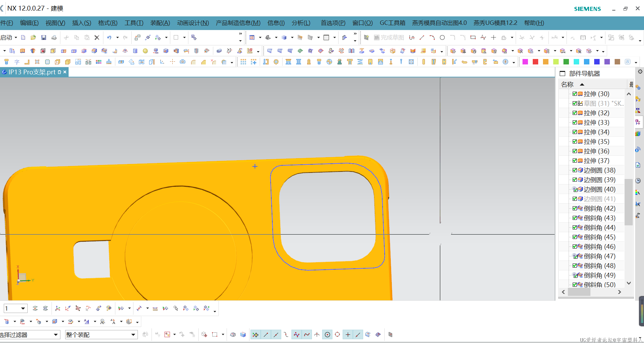Draw a line in the sketch toolbar
Viewport: 644px width, 344px height.
pyautogui.click(x=422, y=38)
